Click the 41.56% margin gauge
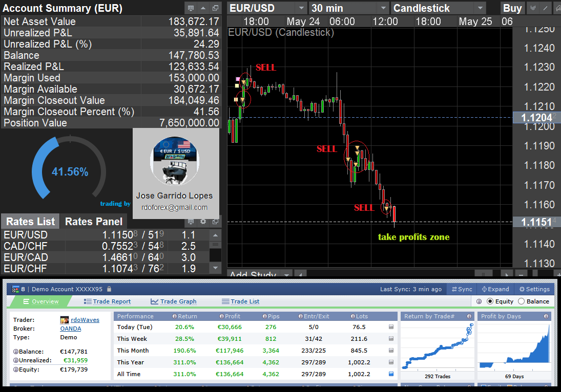 tap(71, 171)
